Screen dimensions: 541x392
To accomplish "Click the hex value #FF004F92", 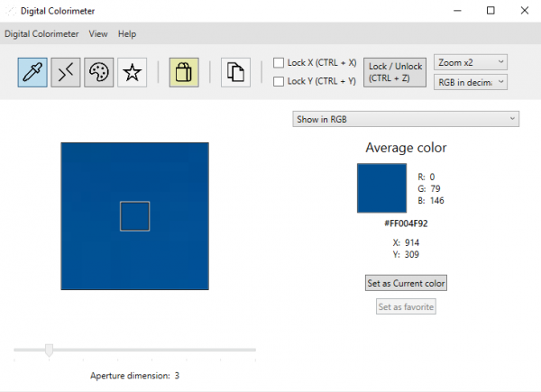I will click(x=406, y=223).
